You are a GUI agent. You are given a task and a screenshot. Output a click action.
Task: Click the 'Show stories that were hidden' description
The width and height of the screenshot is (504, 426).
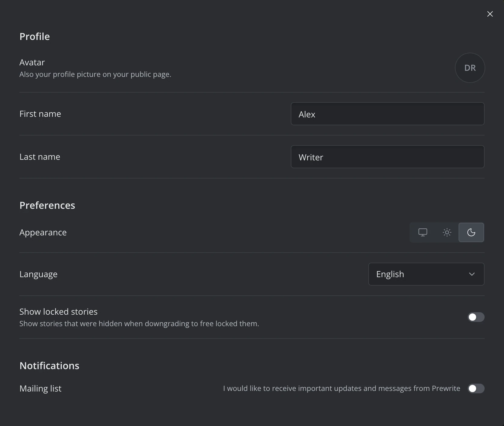click(x=139, y=324)
